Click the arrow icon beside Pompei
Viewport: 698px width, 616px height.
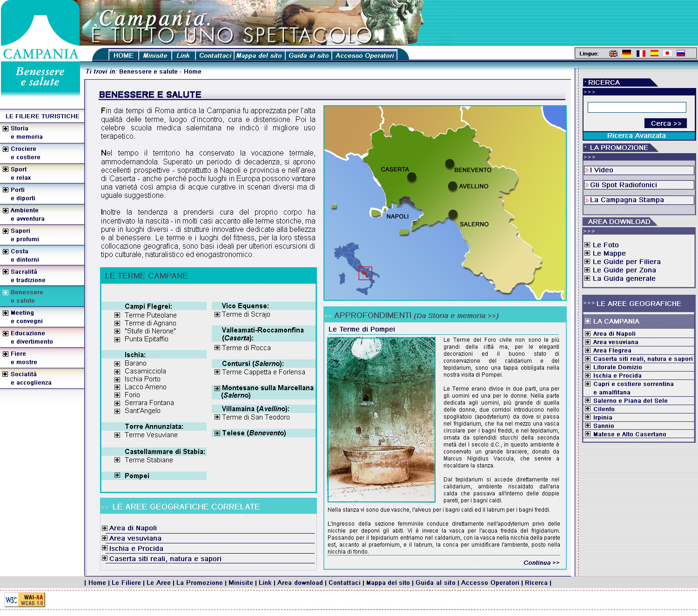point(117,475)
